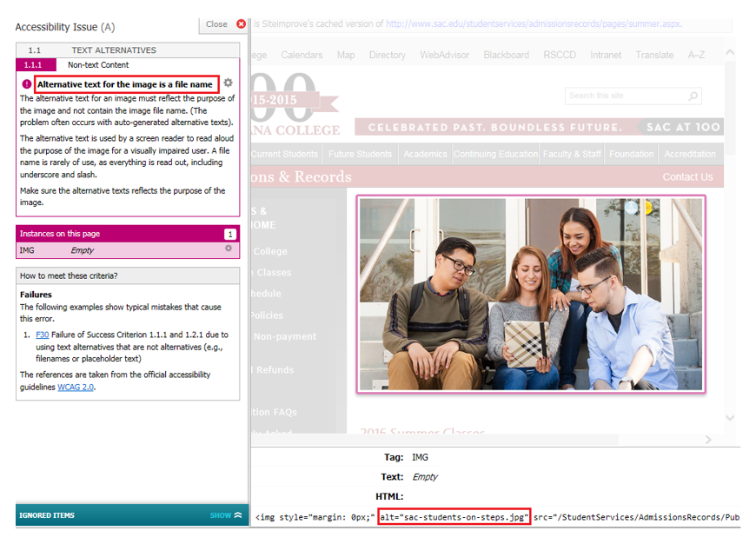This screenshot has height=544, width=756.
Task: Open settings gear beside the issue title
Action: [x=228, y=83]
